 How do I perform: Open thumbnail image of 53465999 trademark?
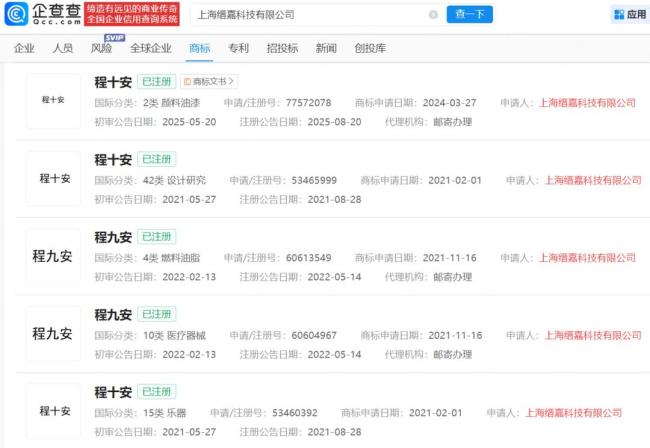tap(53, 178)
